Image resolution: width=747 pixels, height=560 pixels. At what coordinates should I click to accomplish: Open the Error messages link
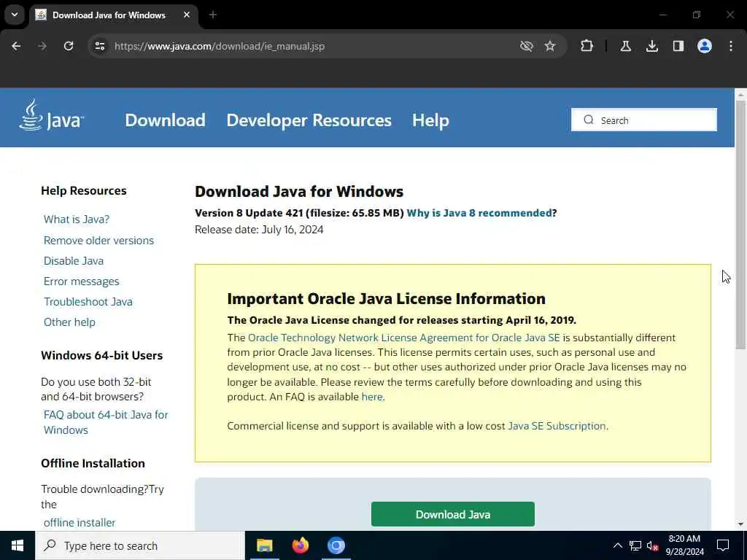[82, 281]
